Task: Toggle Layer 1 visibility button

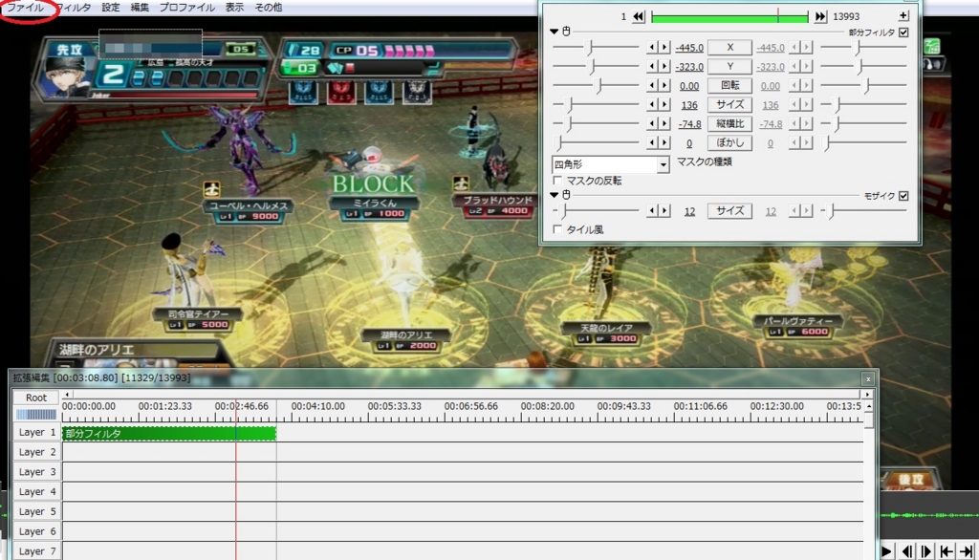Action: coord(36,432)
